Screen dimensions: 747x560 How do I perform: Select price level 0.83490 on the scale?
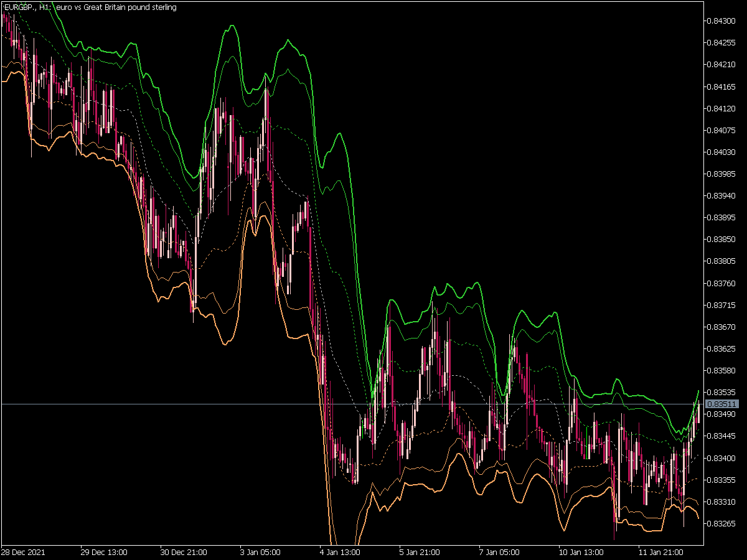click(722, 414)
